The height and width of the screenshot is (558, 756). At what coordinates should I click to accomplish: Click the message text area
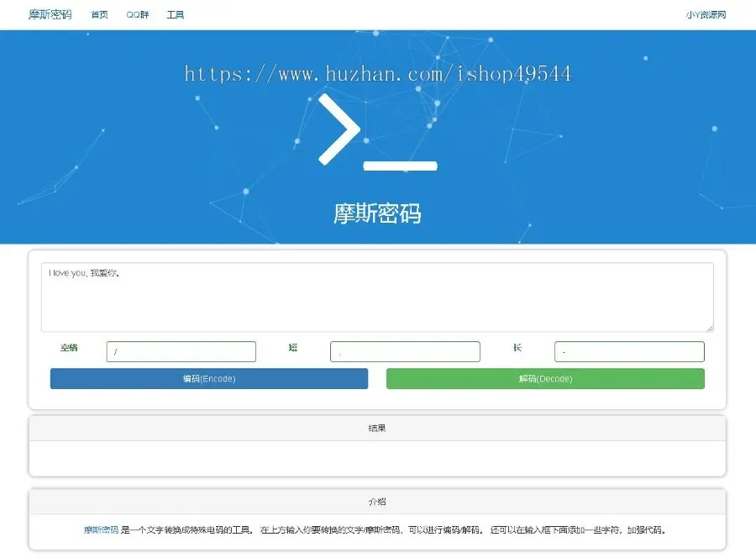pyautogui.click(x=377, y=297)
